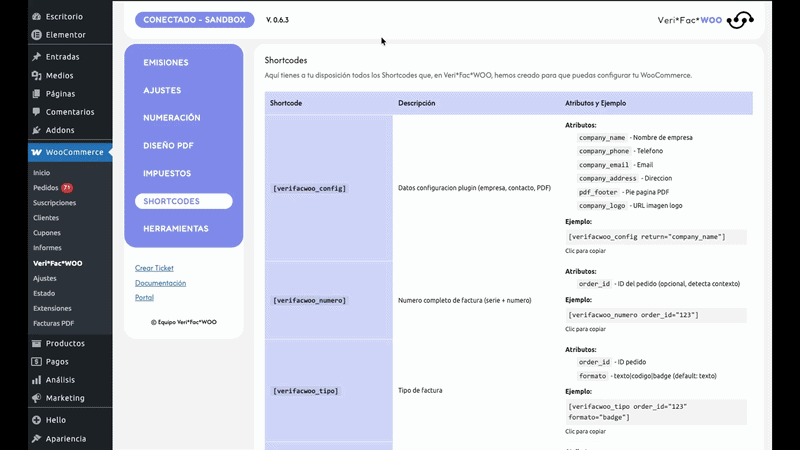Image resolution: width=800 pixels, height=450 pixels.
Task: Open the Extensiones submenu item
Action: (x=52, y=308)
